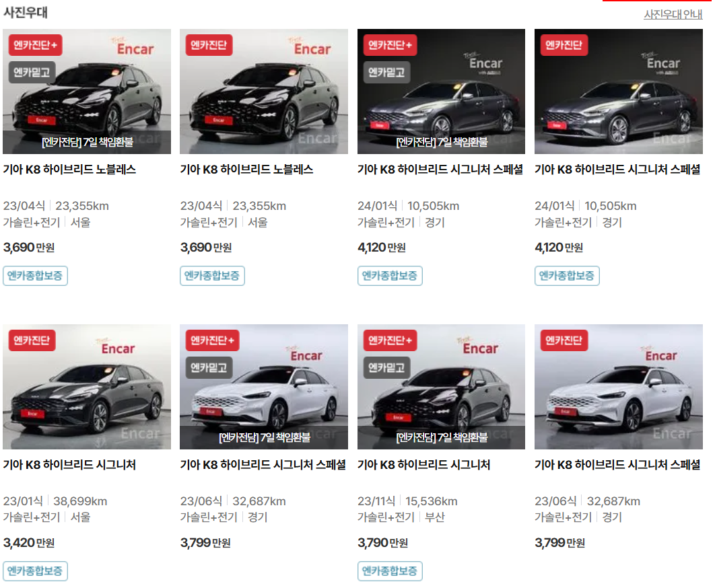Click 엔카종합보증 under the plain 엔카진단 4,120만원 listing
Viewport: 715px width, 588px height.
click(x=567, y=276)
